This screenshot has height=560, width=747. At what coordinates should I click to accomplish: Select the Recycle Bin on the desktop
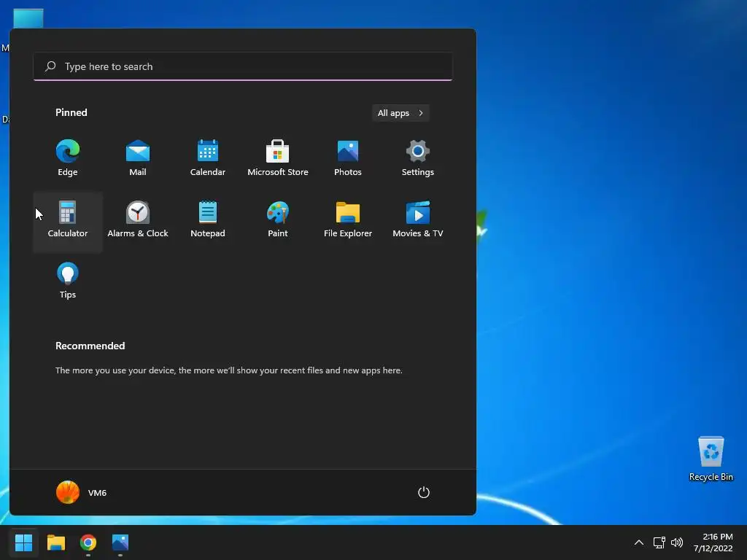711,459
